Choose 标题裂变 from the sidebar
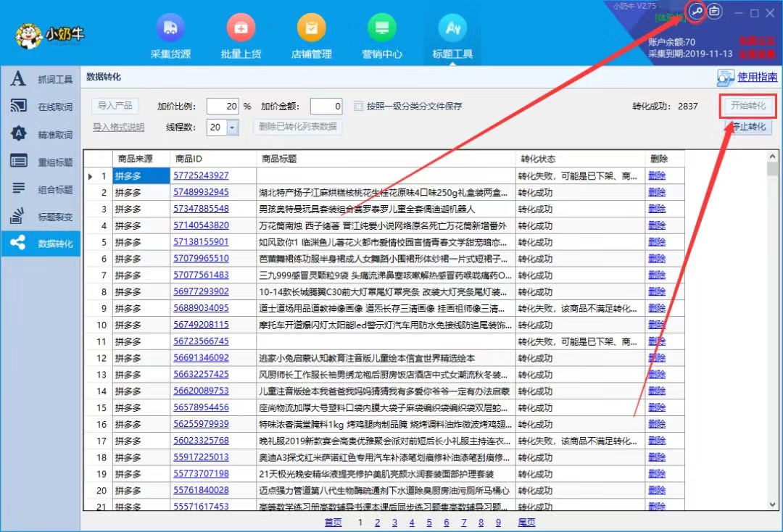Image resolution: width=783 pixels, height=532 pixels. point(41,216)
